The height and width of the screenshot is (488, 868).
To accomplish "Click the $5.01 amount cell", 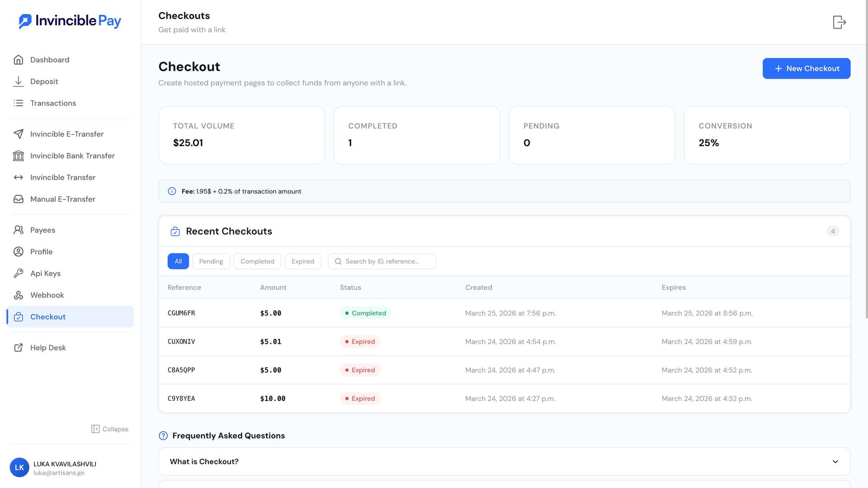I will pos(270,342).
